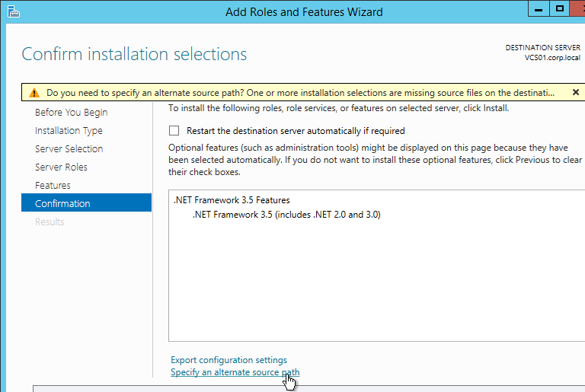This screenshot has height=392, width=585.
Task: Maximize the wizard window
Action: coord(560,9)
